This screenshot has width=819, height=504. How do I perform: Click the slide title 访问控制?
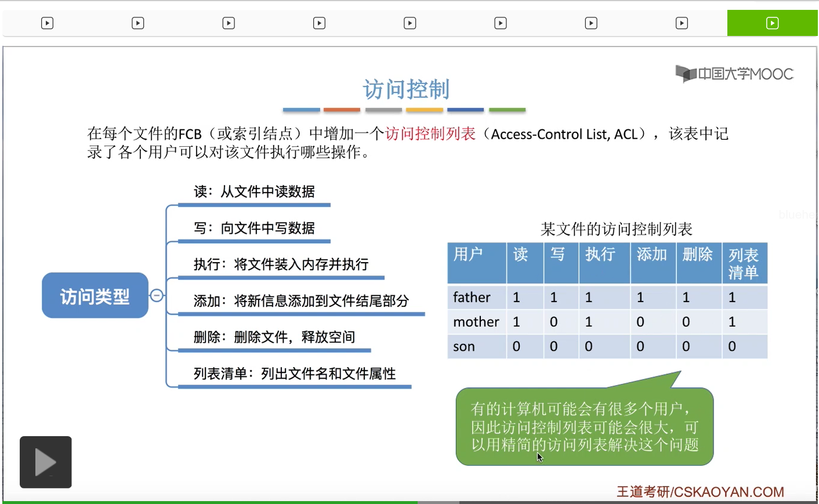(x=406, y=89)
